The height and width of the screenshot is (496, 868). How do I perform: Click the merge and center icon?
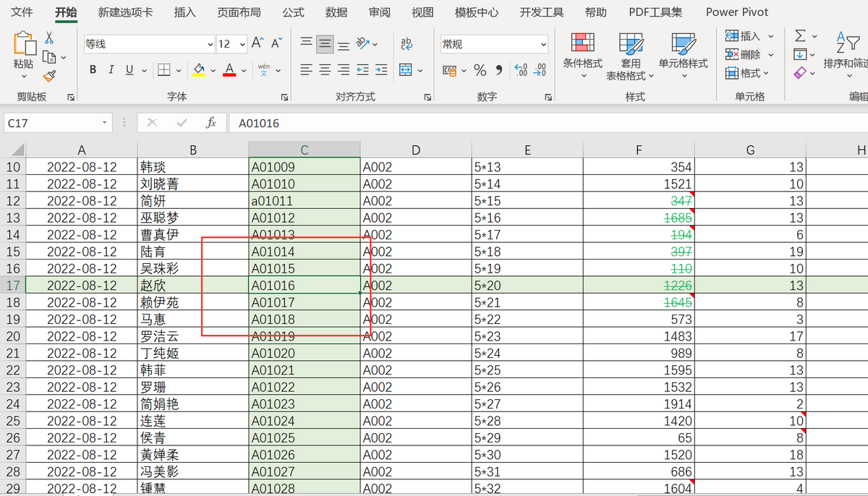point(405,70)
